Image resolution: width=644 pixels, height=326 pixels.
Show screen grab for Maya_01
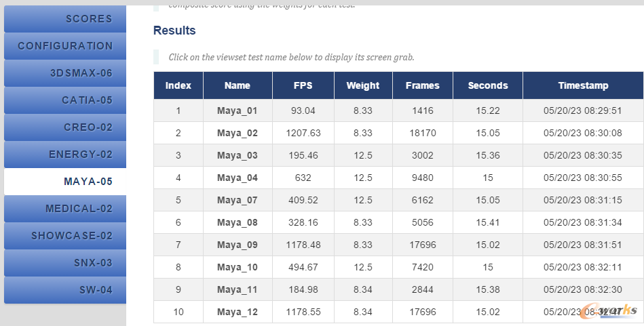pyautogui.click(x=238, y=110)
